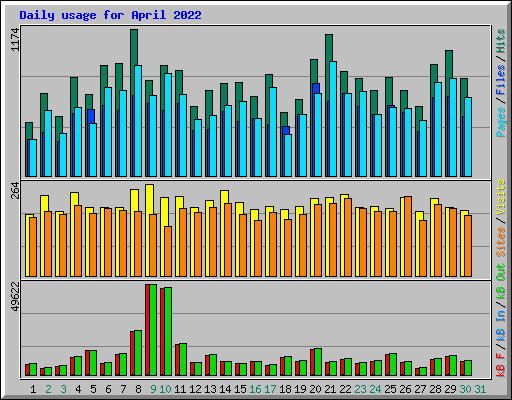Click day label 26 on the x-axis
This screenshot has height=400, width=512.
405,389
